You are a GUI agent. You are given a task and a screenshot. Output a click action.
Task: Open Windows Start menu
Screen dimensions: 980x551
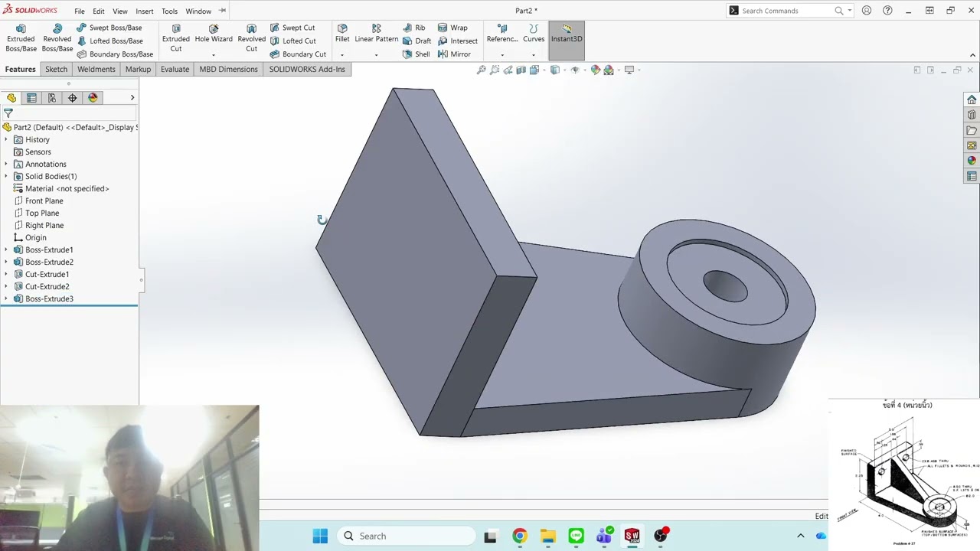[320, 536]
